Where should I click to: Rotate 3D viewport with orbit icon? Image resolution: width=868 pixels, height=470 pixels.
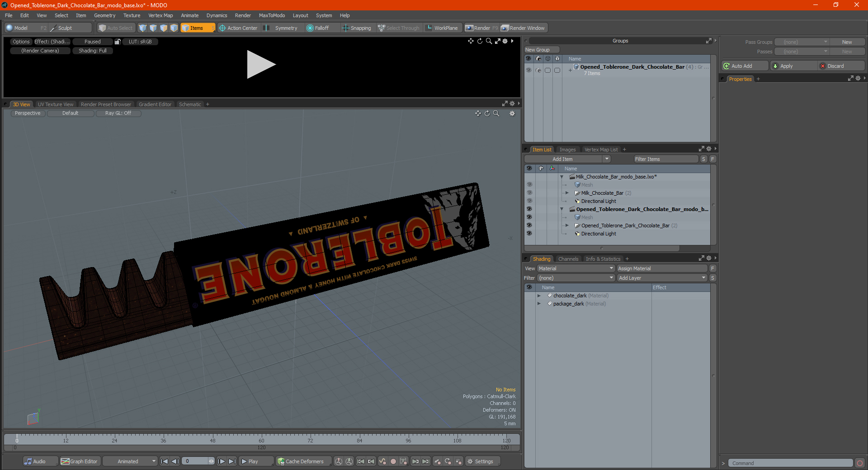coord(487,113)
